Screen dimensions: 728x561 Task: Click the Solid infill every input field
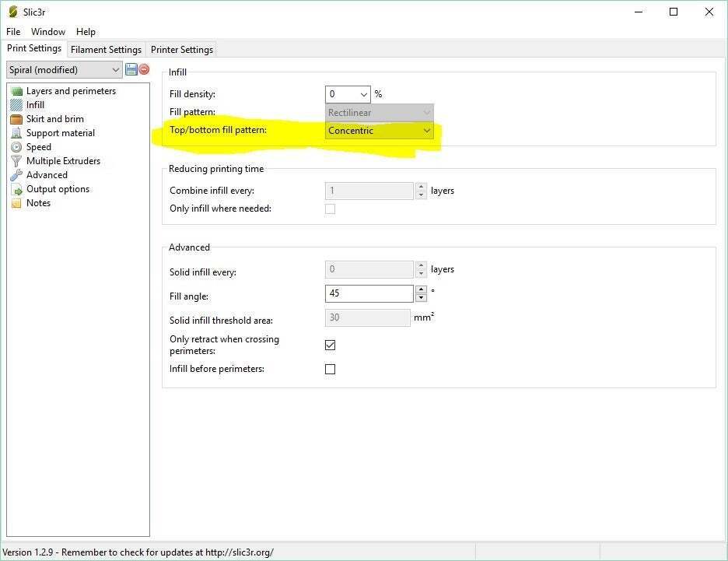[x=369, y=269]
